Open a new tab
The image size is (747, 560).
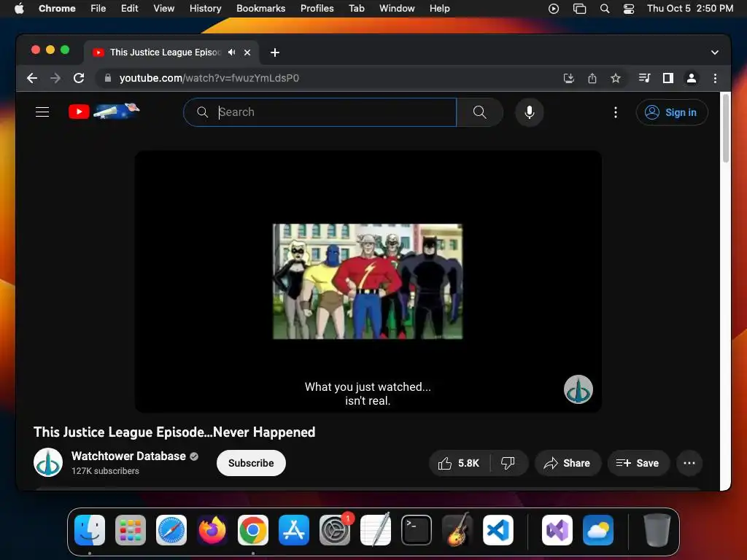pyautogui.click(x=275, y=52)
